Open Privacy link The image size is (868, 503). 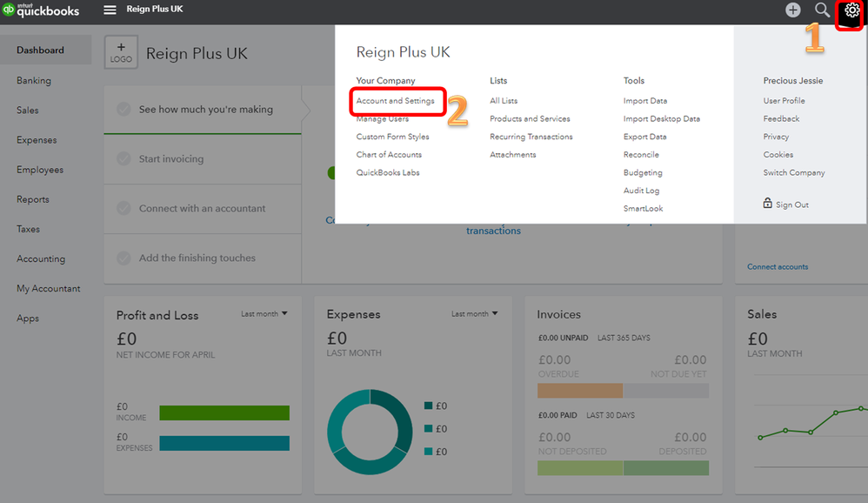pyautogui.click(x=776, y=137)
